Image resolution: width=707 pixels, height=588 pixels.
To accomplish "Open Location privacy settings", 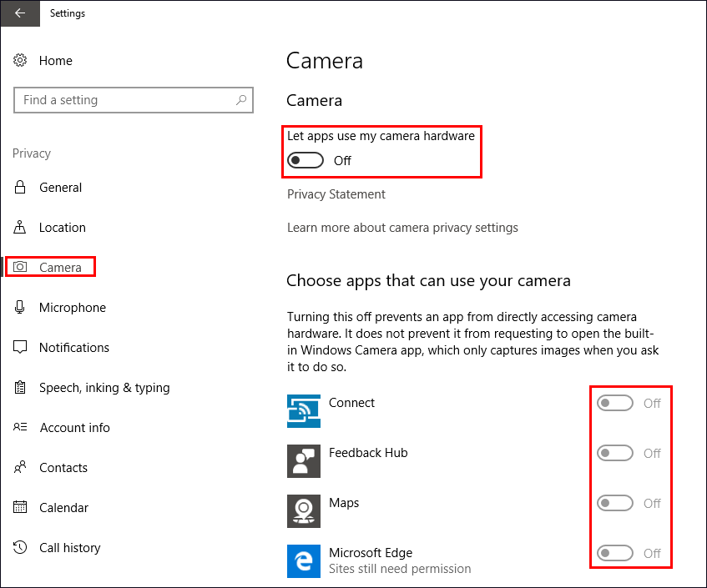I will click(63, 228).
